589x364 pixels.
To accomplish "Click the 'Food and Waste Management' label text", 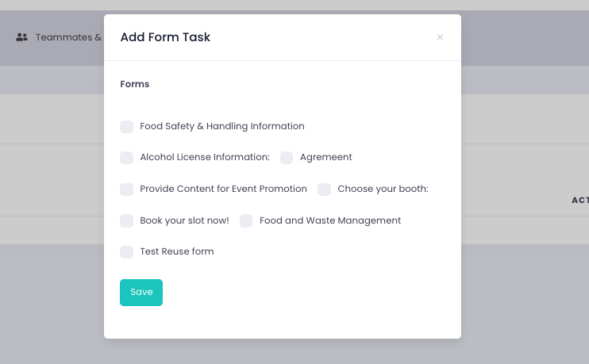I will click(x=330, y=220).
